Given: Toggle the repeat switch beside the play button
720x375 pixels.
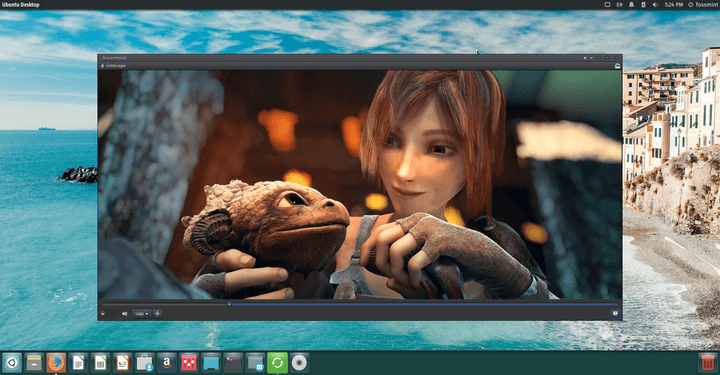Looking at the screenshot, I should tap(112, 314).
